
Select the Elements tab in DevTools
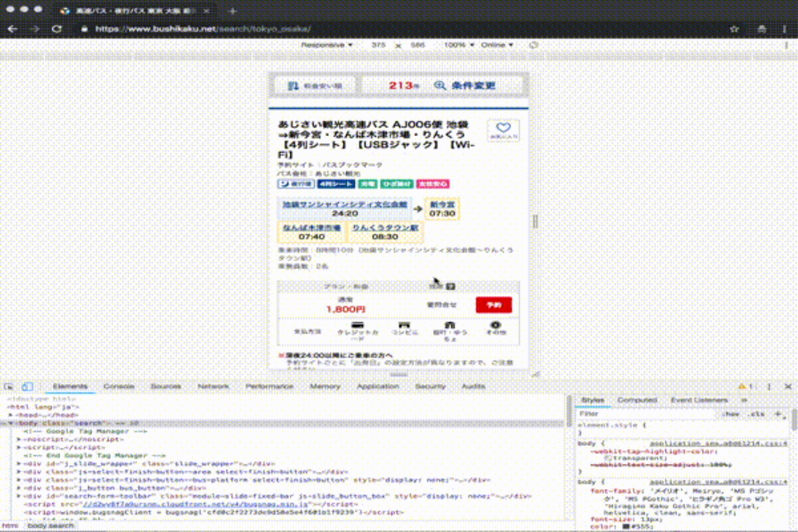pyautogui.click(x=70, y=387)
